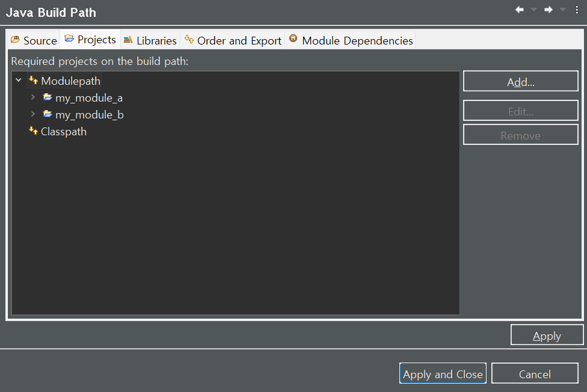Open the three-dot view menu

click(x=577, y=10)
